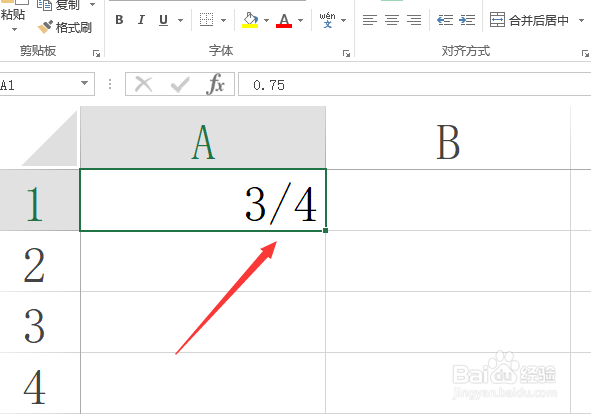Open Alignment (对齐方式) dialog launcher

coord(585,54)
